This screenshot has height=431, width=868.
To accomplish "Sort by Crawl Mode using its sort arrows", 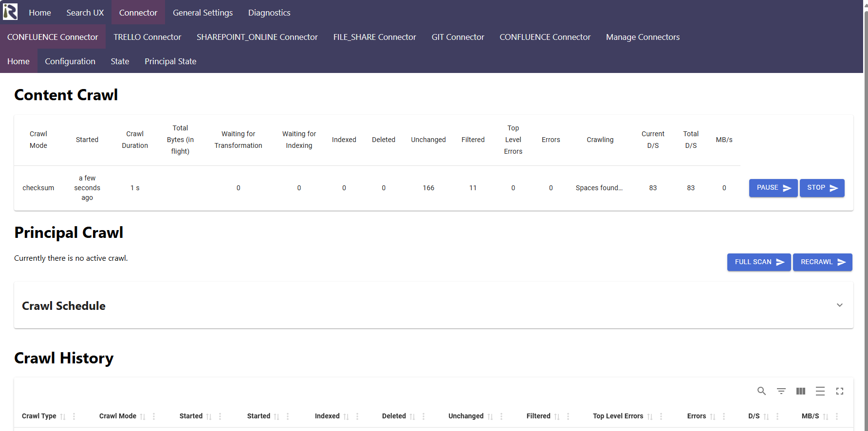I will (143, 416).
